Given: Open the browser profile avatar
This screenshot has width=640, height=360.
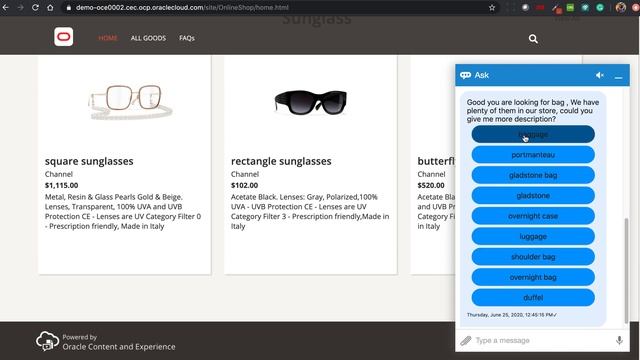Looking at the screenshot, I should [620, 7].
